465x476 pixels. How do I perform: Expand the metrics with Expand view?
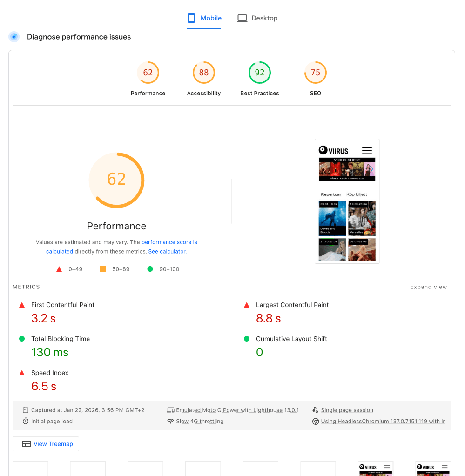(x=428, y=287)
